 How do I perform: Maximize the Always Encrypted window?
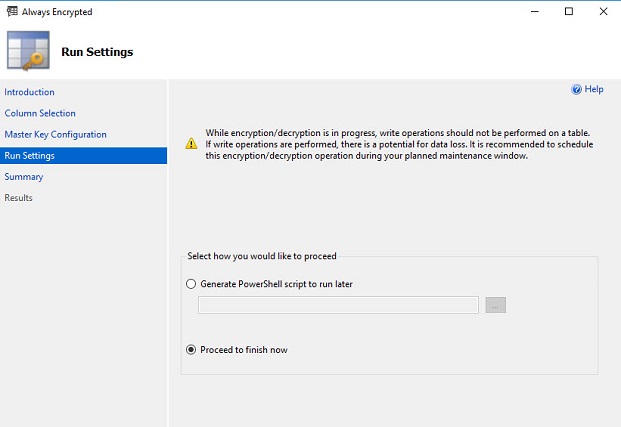pyautogui.click(x=569, y=12)
